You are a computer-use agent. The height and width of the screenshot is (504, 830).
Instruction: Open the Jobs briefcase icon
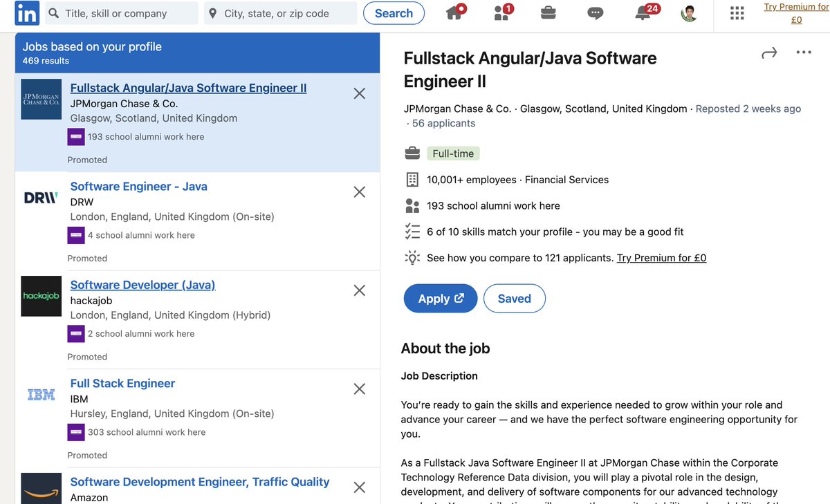click(548, 12)
